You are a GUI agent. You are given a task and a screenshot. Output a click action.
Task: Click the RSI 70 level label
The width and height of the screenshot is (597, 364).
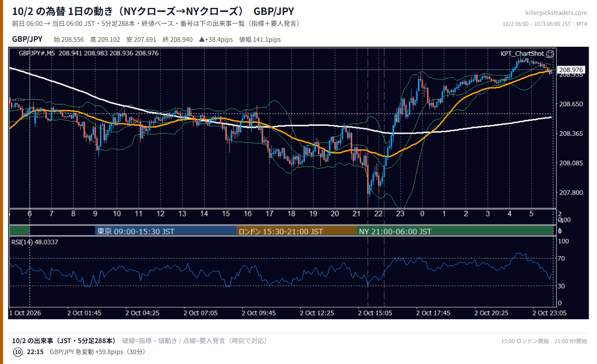point(562,258)
